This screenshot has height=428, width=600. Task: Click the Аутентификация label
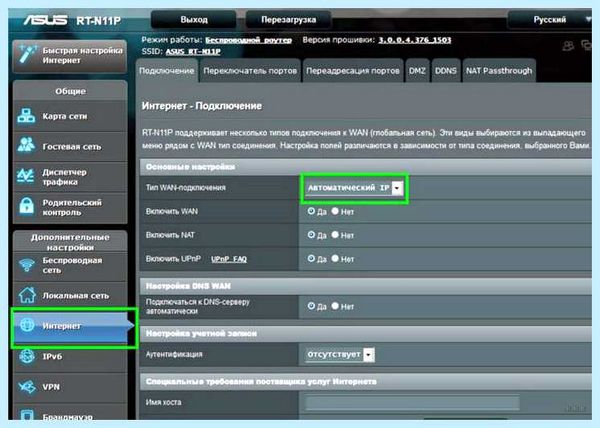tap(174, 355)
